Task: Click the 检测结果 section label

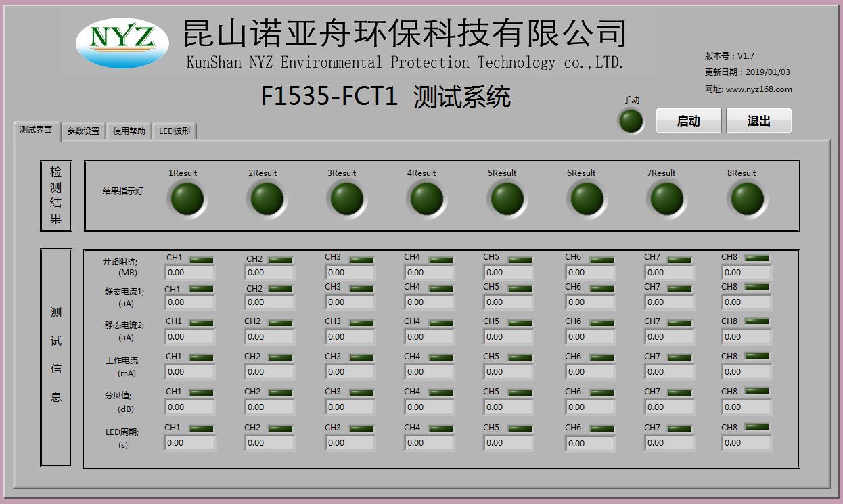Action: click(x=56, y=196)
